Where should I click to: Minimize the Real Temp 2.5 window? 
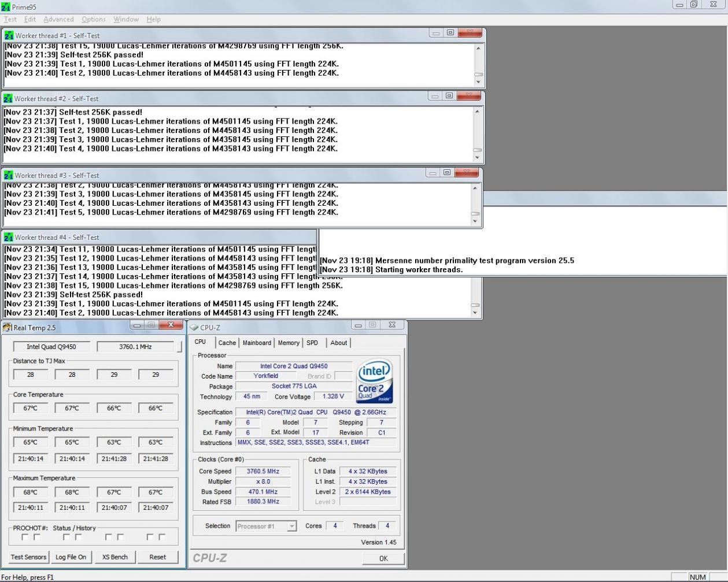(136, 325)
